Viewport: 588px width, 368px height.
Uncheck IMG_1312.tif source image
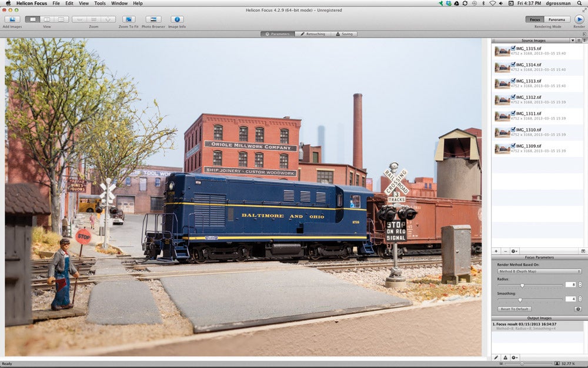click(513, 97)
